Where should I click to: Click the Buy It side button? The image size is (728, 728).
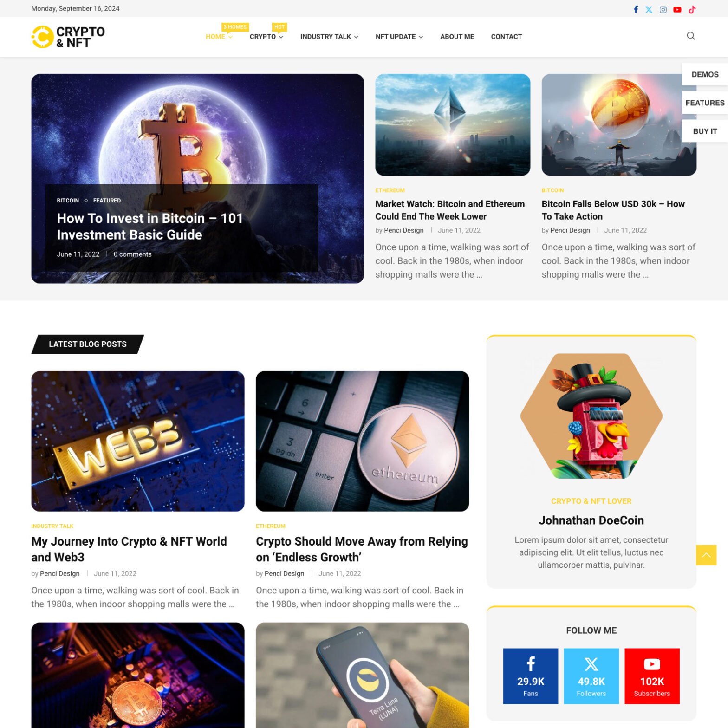(x=705, y=131)
